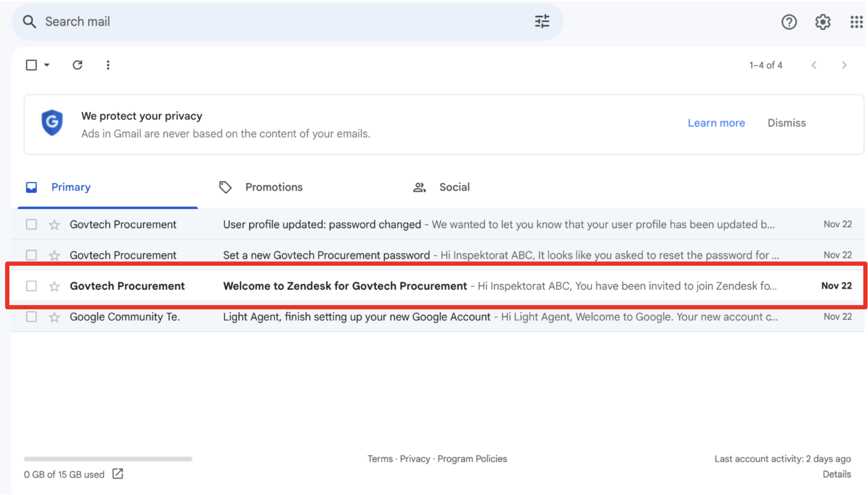Image resolution: width=868 pixels, height=495 pixels.
Task: Open account activity Details
Action: [837, 474]
